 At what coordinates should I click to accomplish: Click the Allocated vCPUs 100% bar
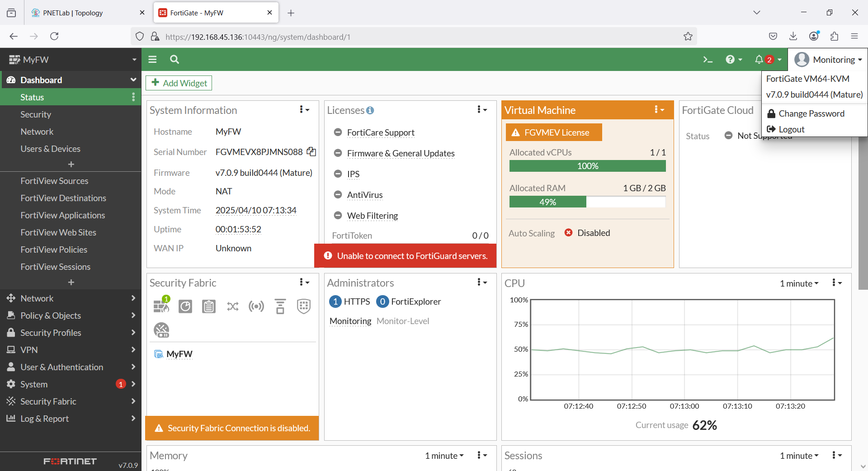point(587,166)
